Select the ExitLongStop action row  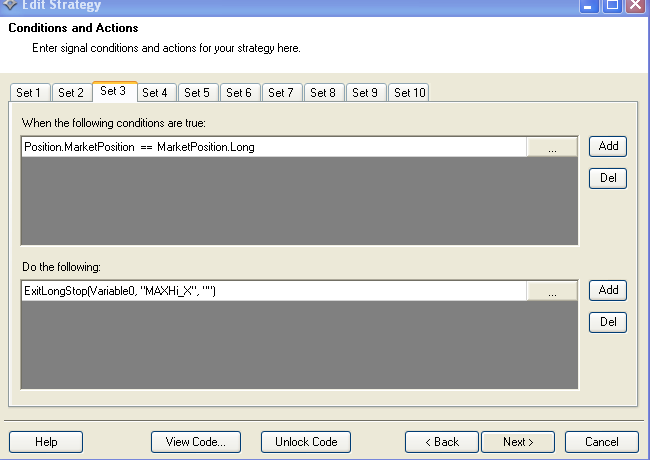point(274,291)
